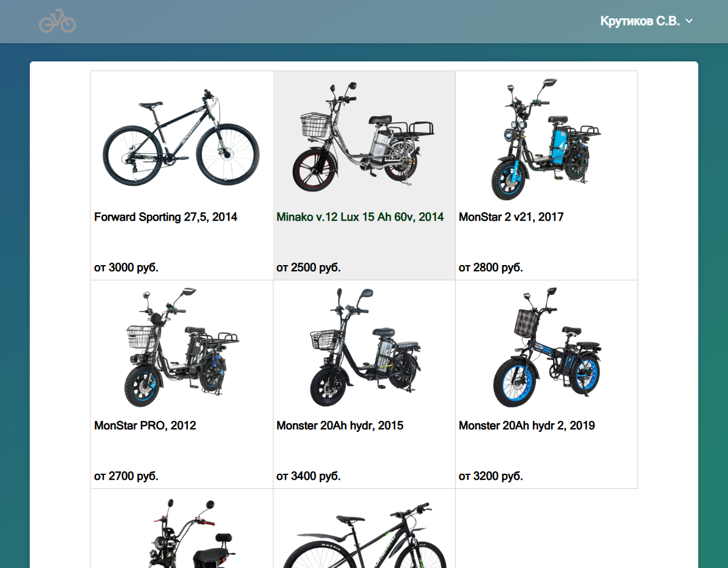Open the MonStar 2 v21, 2017 title

510,217
